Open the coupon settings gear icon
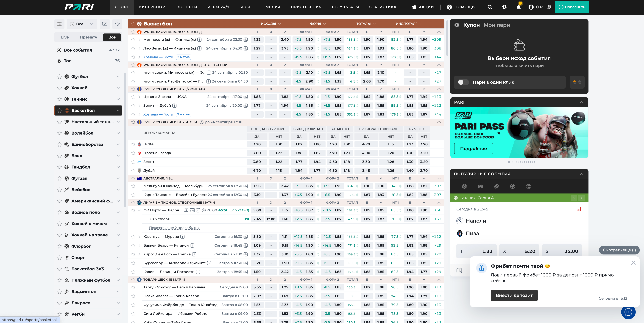This screenshot has width=644, height=323. [457, 25]
